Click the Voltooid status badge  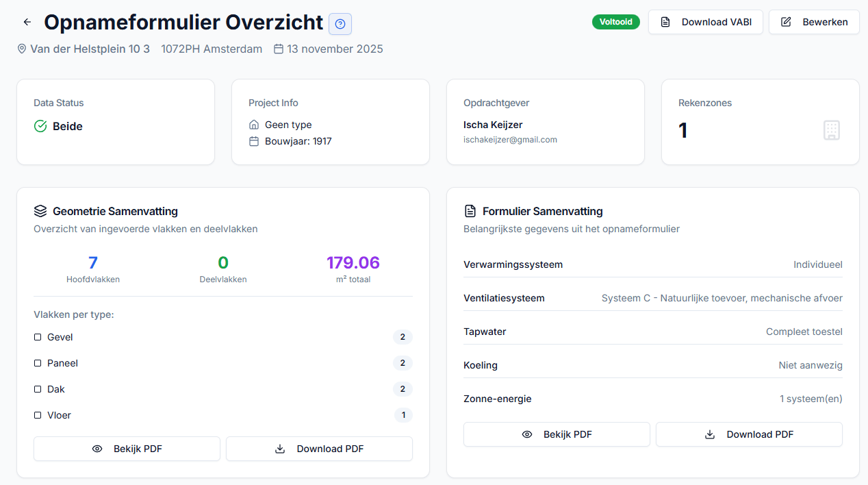tap(615, 21)
